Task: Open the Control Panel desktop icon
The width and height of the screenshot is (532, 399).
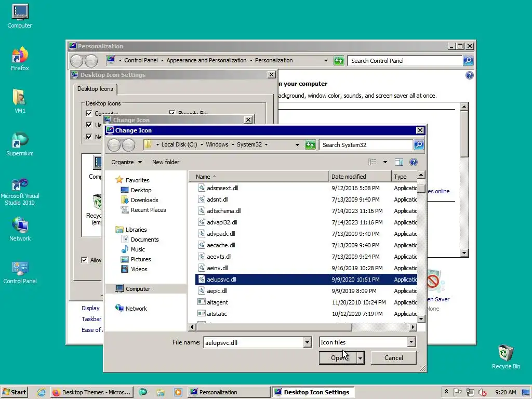Action: [20, 272]
